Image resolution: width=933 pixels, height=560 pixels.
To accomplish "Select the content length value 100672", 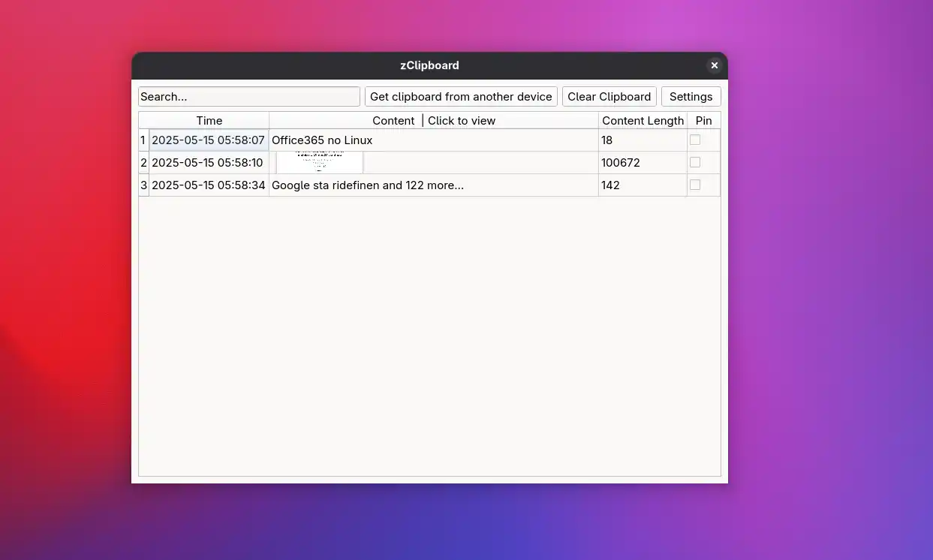I will 618,162.
